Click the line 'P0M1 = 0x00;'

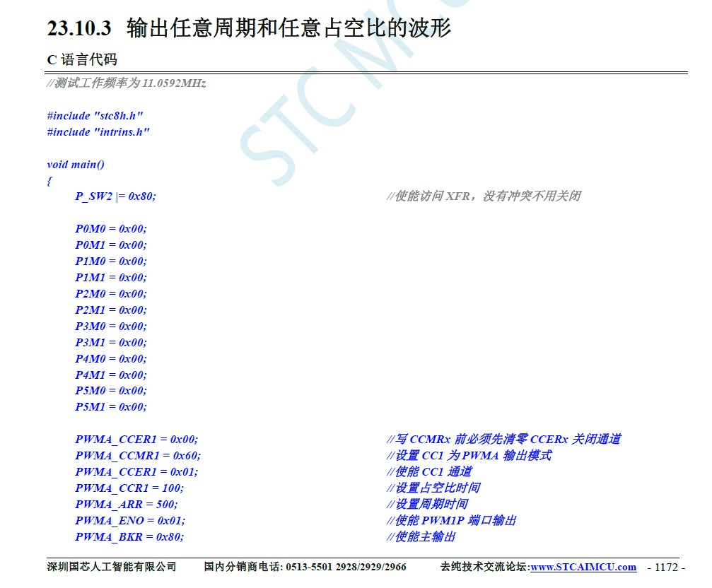click(x=111, y=245)
